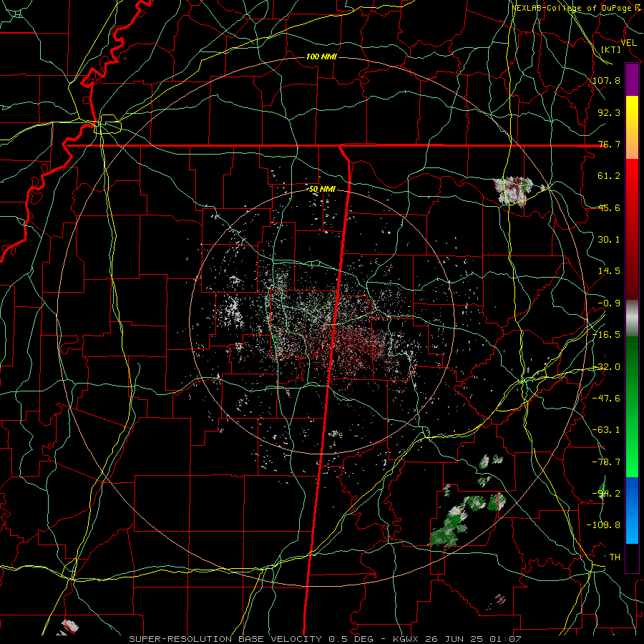Image resolution: width=644 pixels, height=644 pixels.
Task: Select the 92.3 value on velocity scale
Action: coord(609,112)
